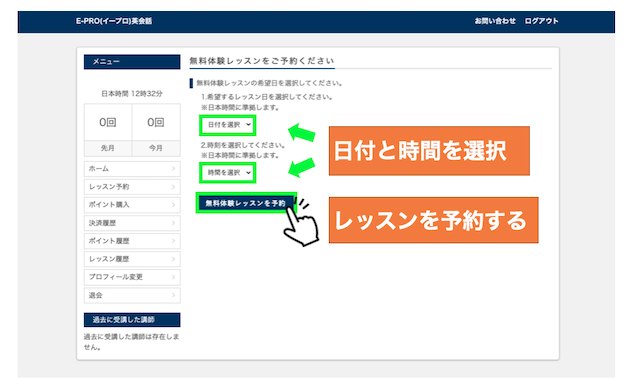Open プロフィール変更 in the sidebar menu
This screenshot has height=390, width=640.
[x=132, y=277]
